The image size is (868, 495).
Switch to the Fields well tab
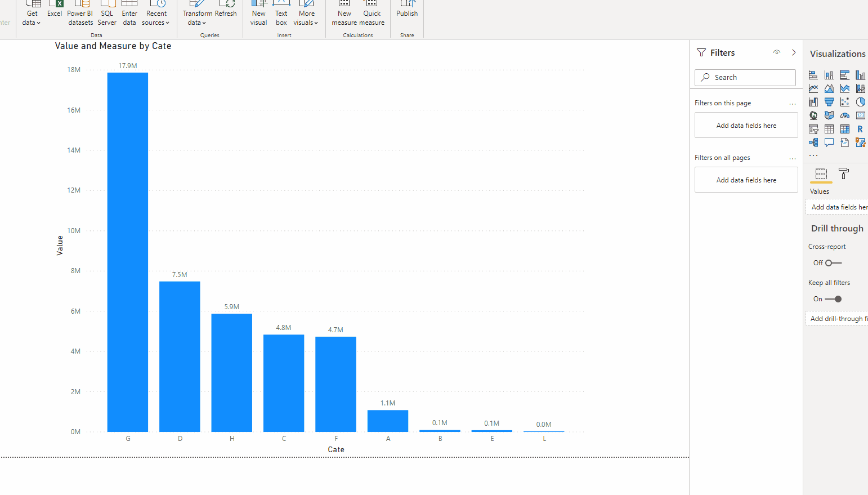(821, 173)
